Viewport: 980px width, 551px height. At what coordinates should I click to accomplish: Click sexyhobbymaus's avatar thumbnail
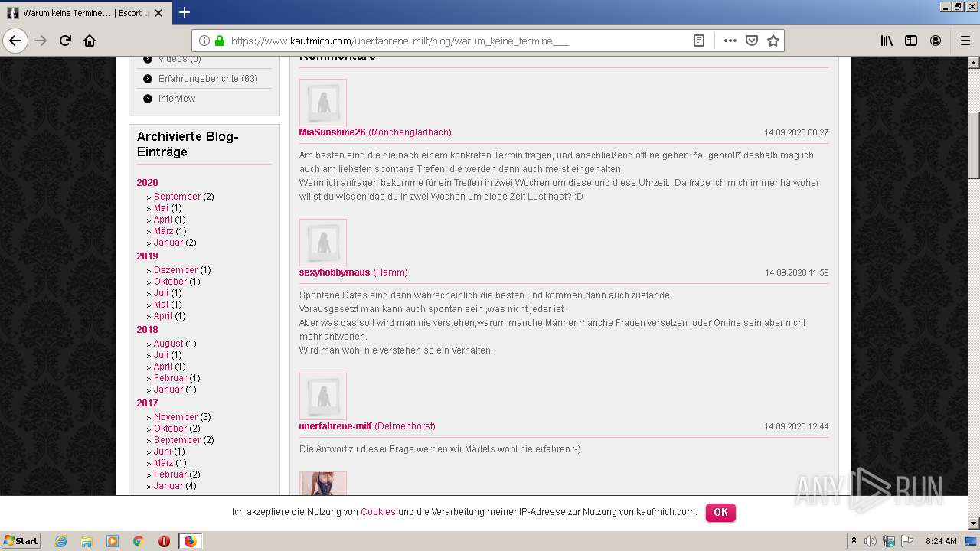point(323,243)
